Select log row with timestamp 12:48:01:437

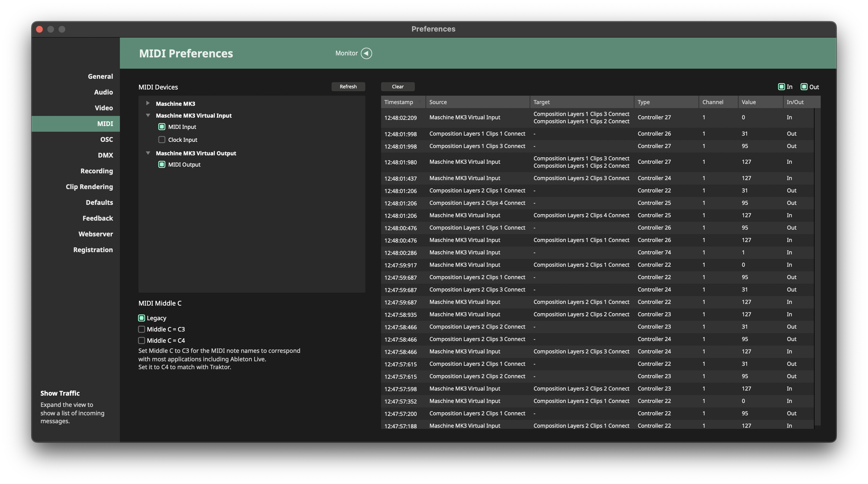point(598,178)
